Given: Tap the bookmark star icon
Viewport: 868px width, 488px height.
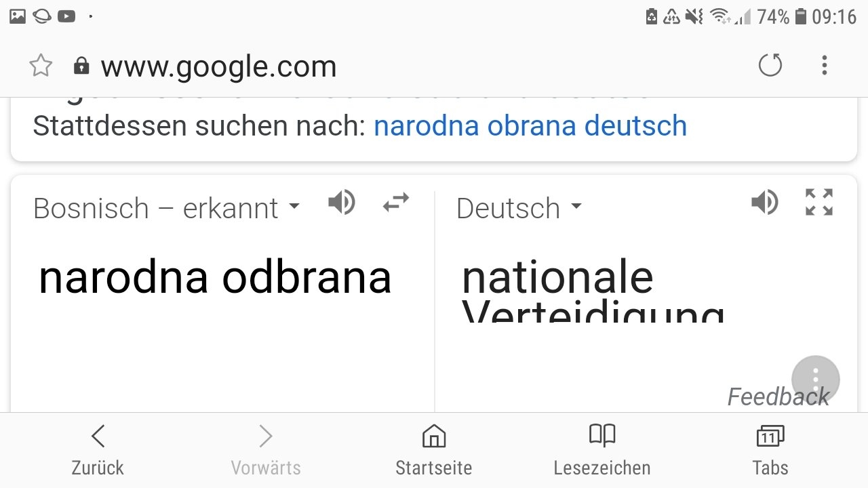Looking at the screenshot, I should [41, 66].
